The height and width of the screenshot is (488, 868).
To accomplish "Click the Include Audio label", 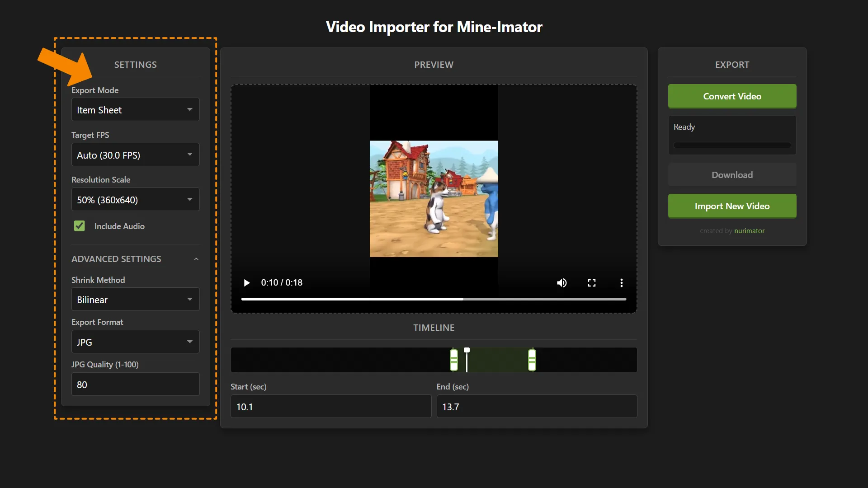I will point(119,226).
